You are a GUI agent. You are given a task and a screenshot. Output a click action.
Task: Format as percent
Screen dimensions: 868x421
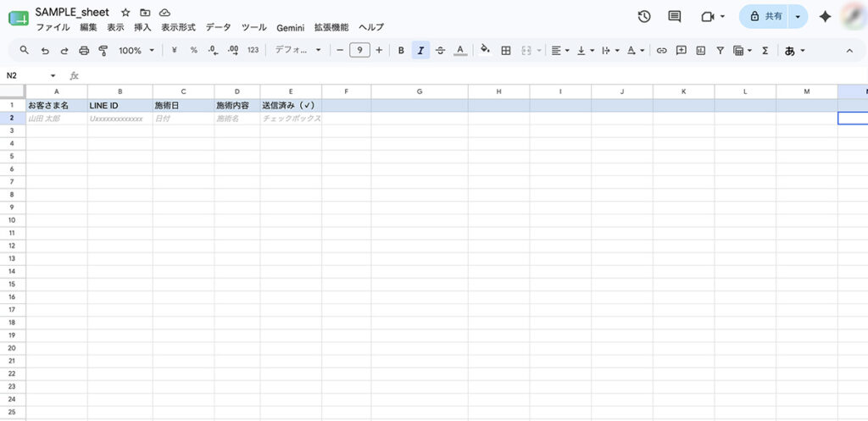[194, 50]
